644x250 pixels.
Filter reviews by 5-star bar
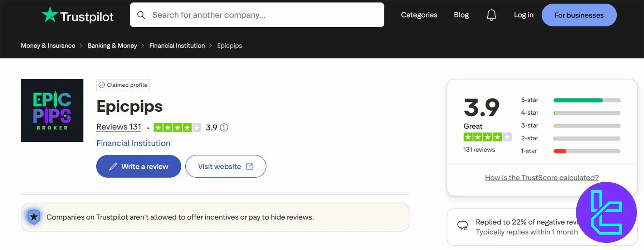(x=587, y=100)
